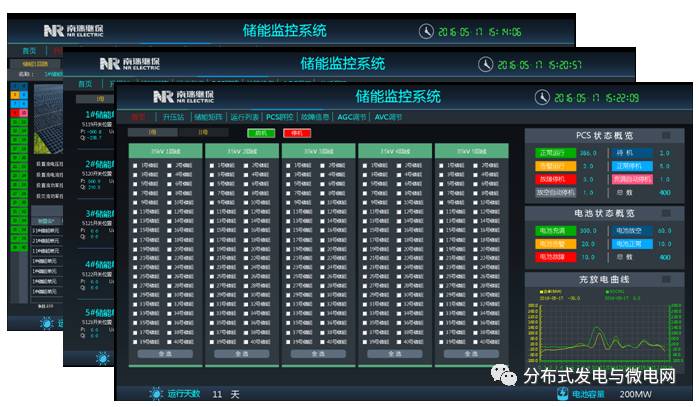Switch to the AGC调节 tab

[x=351, y=117]
